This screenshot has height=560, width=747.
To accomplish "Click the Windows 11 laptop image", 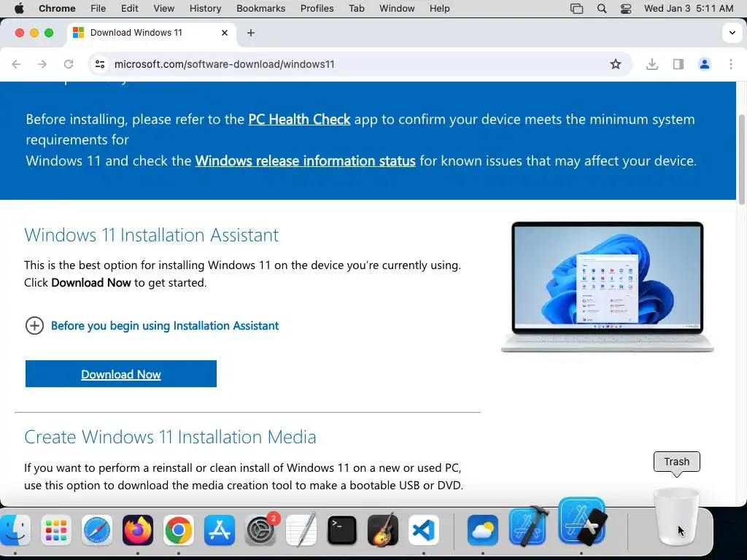I will click(608, 287).
